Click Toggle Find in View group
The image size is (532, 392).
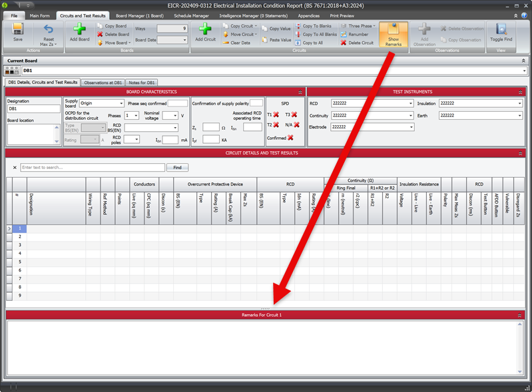tap(501, 33)
